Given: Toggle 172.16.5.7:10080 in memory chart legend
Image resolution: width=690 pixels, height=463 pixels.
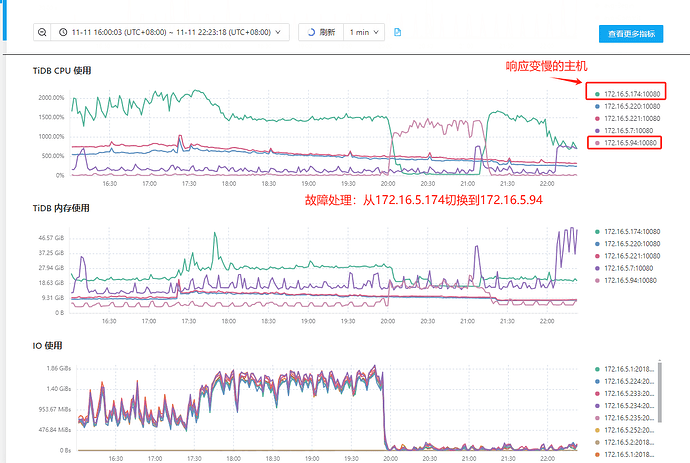Looking at the screenshot, I should coord(624,268).
